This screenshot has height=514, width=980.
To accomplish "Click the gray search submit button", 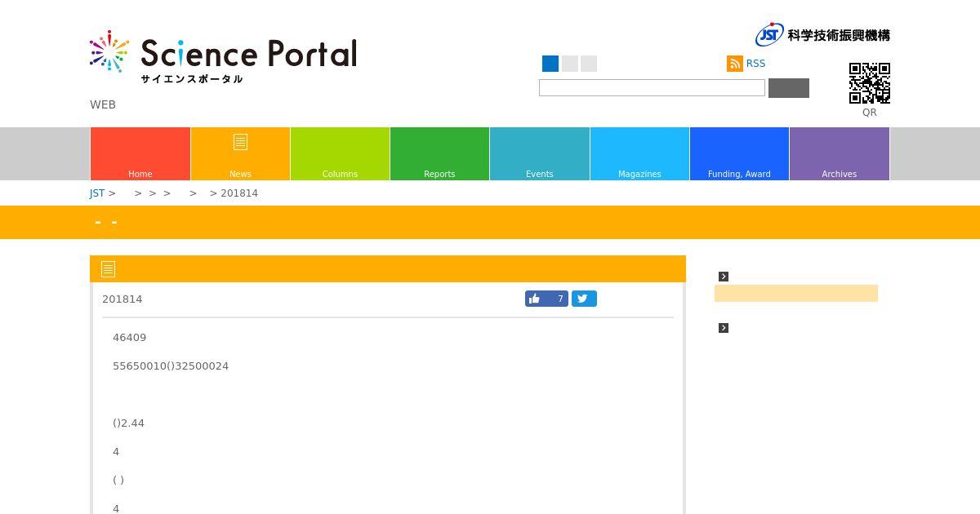I will (x=789, y=88).
